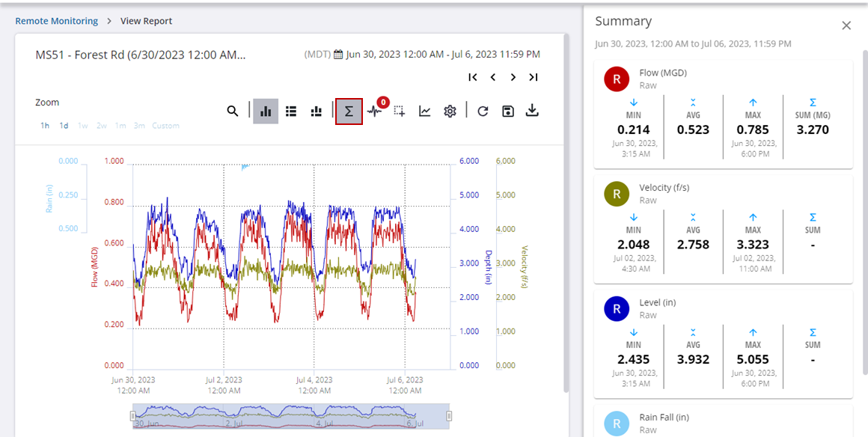
Task: Refresh the report data
Action: 483,111
